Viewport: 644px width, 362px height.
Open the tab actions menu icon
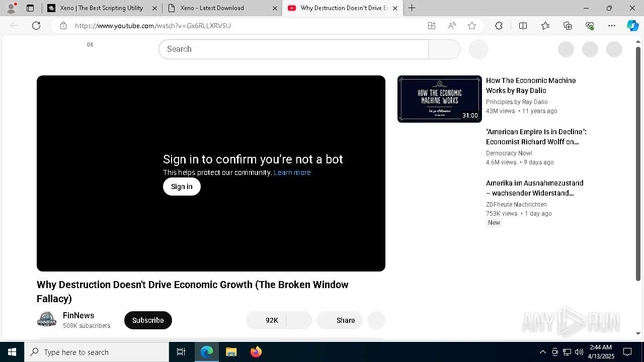(x=30, y=8)
